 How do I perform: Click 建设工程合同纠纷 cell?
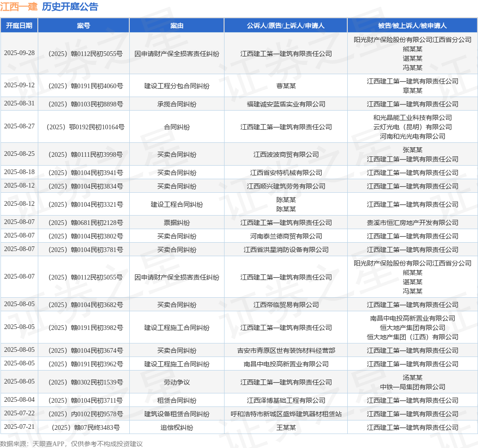coord(177,204)
